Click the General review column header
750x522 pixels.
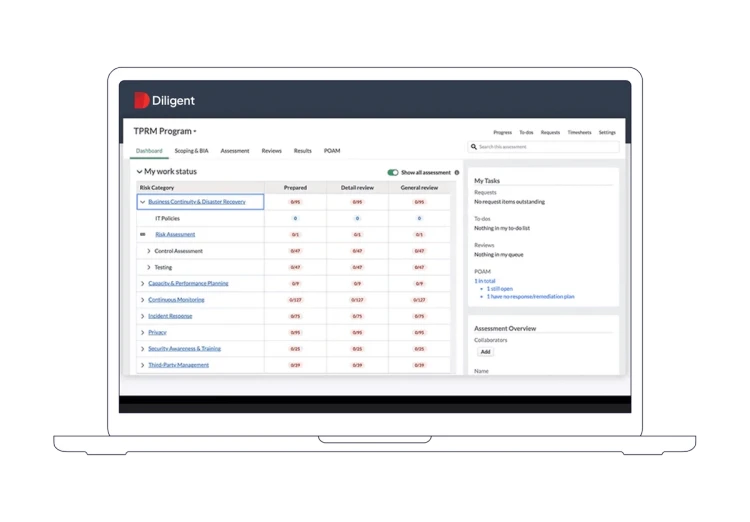click(x=419, y=188)
